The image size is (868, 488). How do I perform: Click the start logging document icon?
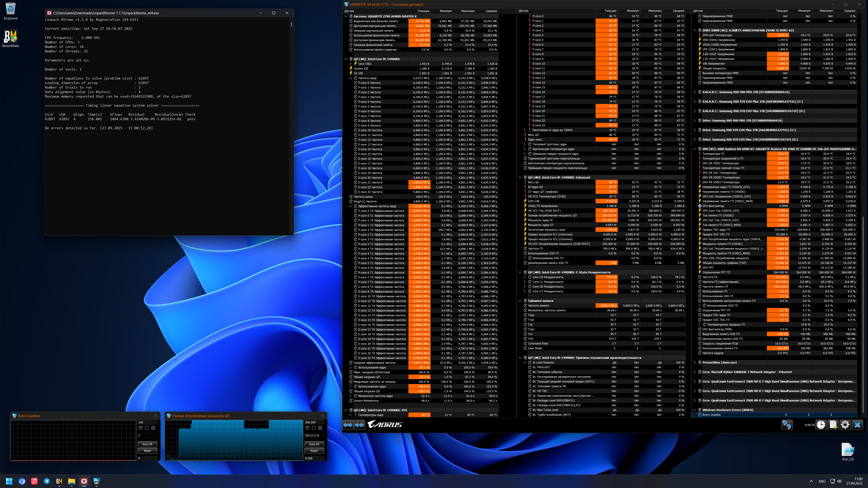(833, 425)
